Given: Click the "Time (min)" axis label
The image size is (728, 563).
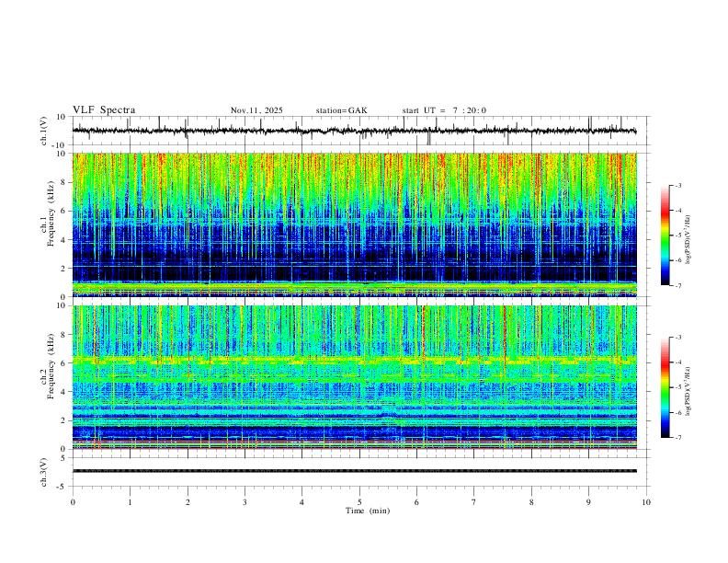Looking at the screenshot, I should [368, 511].
